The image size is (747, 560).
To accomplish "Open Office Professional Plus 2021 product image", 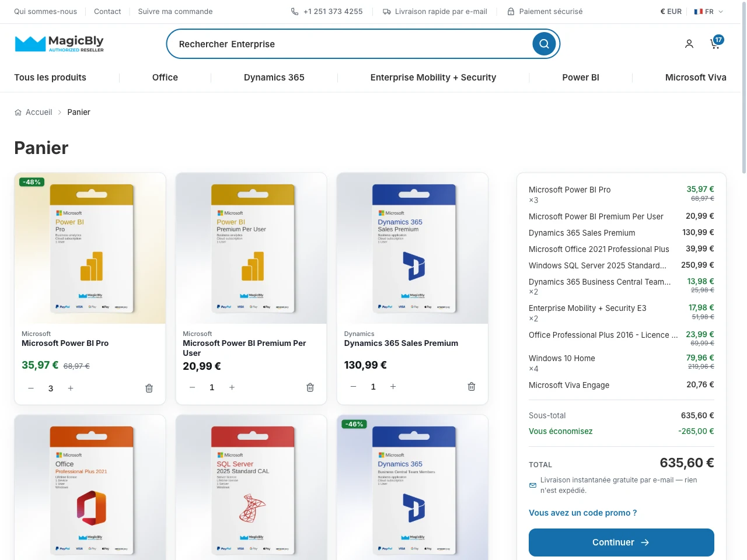I will tap(90, 488).
